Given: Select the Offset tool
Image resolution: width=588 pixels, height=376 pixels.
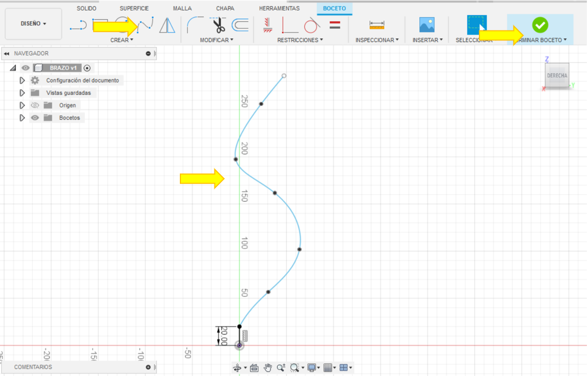Looking at the screenshot, I should tap(240, 25).
